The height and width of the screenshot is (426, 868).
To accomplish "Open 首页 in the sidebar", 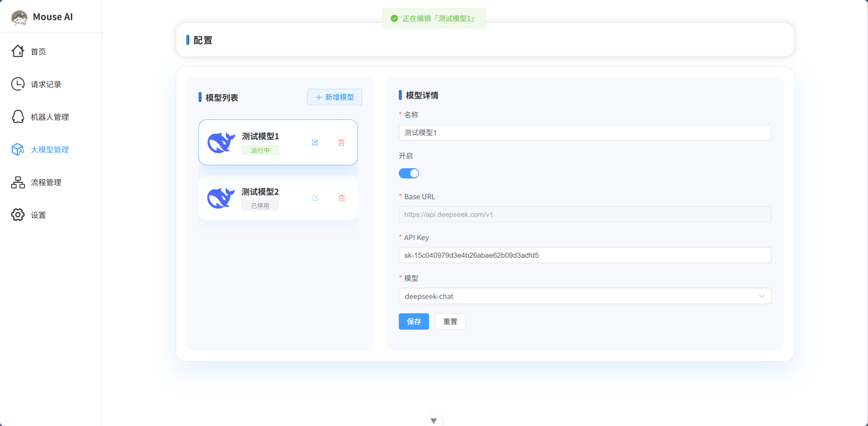I will click(38, 51).
